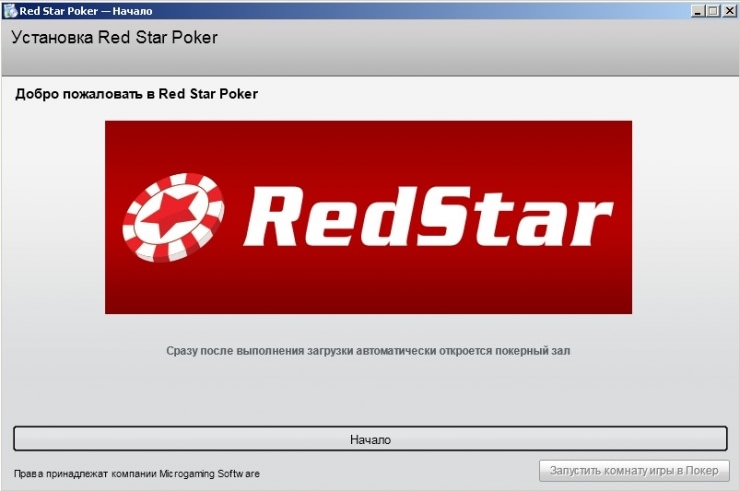Click the Запустить комнату игры в Покер button
Image resolution: width=740 pixels, height=491 pixels.
tap(634, 471)
